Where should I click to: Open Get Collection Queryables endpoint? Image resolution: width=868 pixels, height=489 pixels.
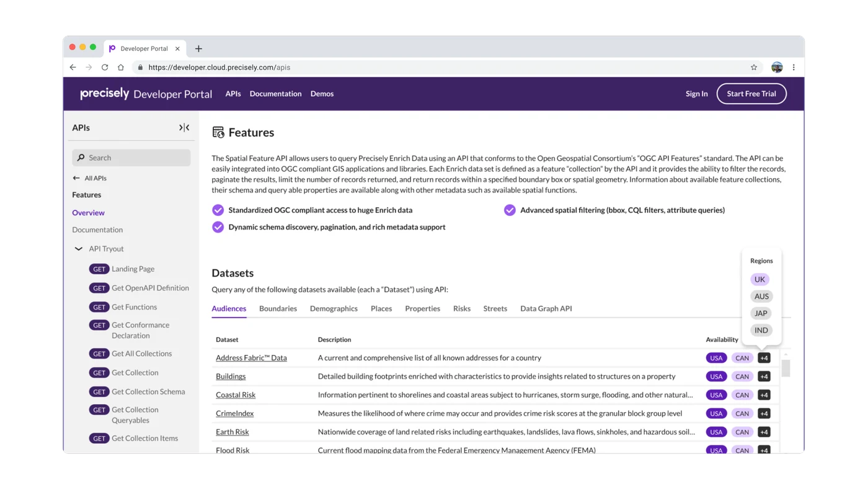pos(135,415)
